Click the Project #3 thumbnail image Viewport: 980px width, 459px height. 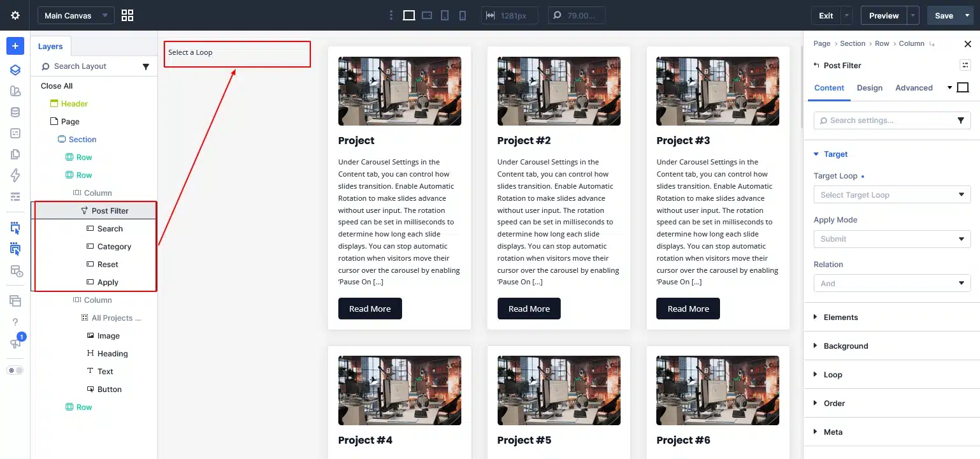pos(717,91)
